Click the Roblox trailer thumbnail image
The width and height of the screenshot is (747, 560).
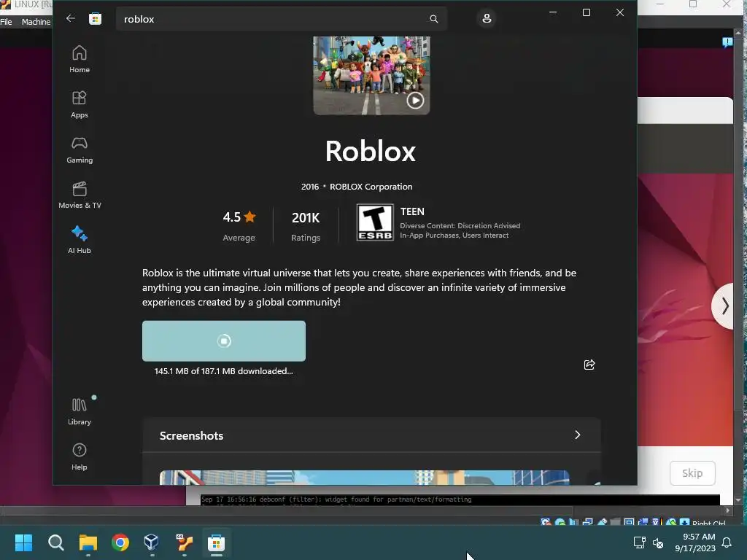click(x=371, y=75)
